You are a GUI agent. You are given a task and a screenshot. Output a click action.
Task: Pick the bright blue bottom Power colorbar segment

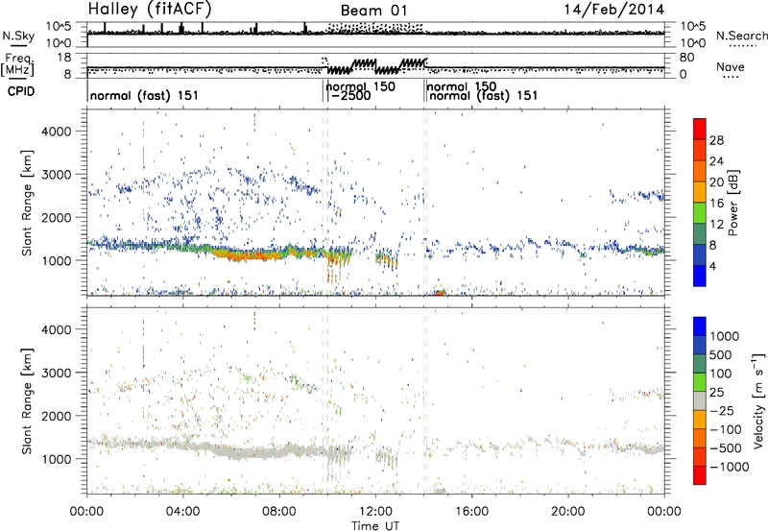click(700, 276)
